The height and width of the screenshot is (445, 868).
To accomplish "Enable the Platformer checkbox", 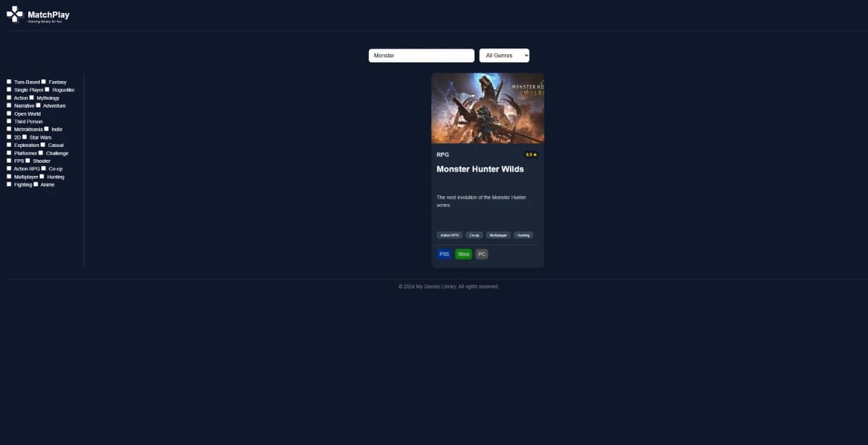I will [x=9, y=153].
